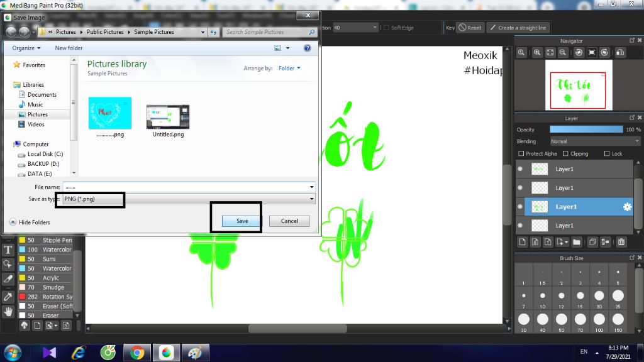The width and height of the screenshot is (644, 362).
Task: Click the Reset key button
Action: click(x=470, y=28)
